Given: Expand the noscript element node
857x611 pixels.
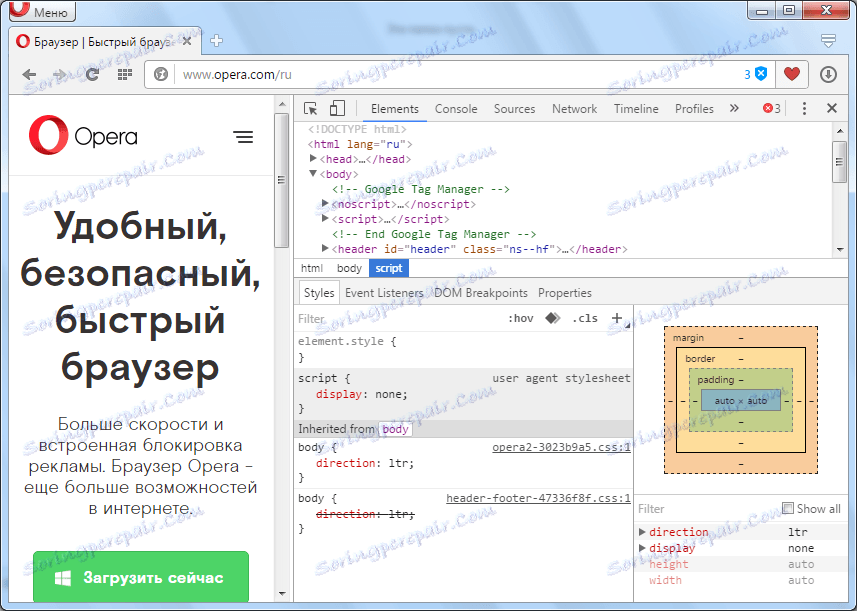Looking at the screenshot, I should coord(325,203).
